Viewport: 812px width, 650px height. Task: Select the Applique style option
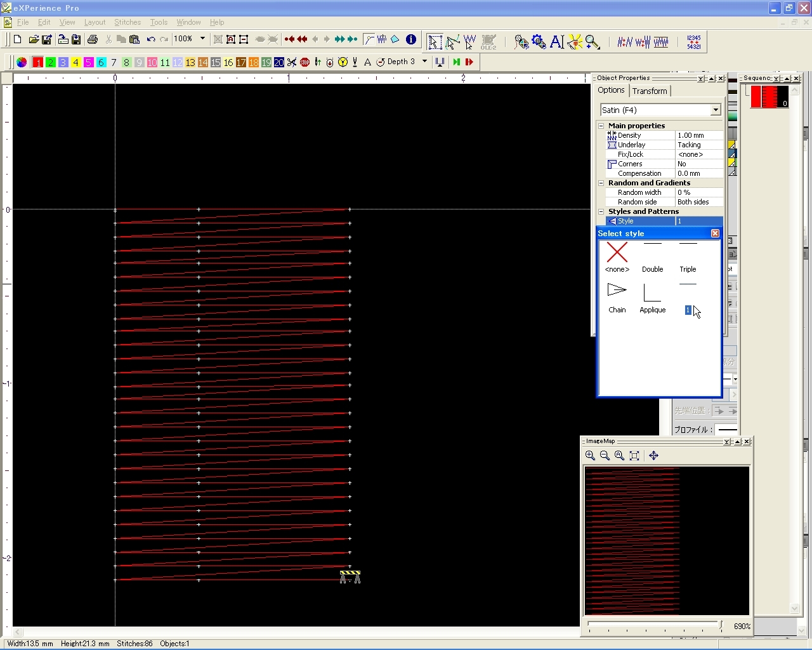(x=652, y=298)
